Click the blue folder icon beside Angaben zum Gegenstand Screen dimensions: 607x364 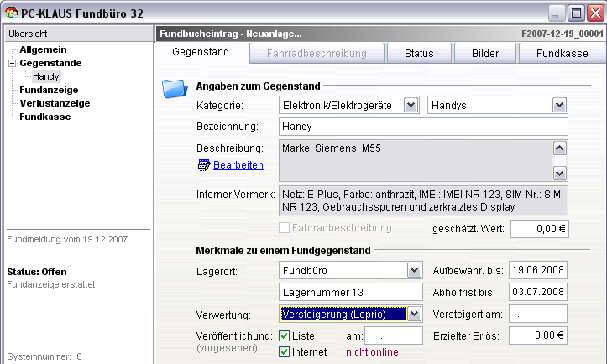click(174, 87)
